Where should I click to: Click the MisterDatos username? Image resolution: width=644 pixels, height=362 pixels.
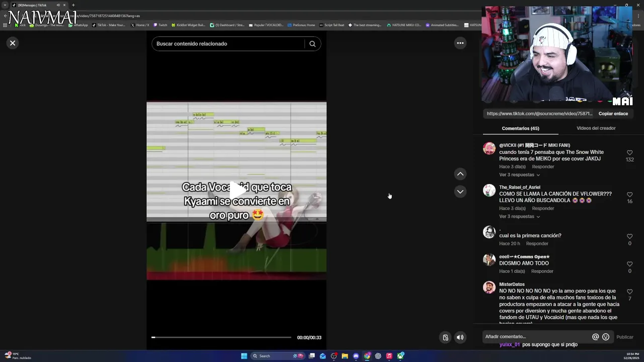[512, 285]
